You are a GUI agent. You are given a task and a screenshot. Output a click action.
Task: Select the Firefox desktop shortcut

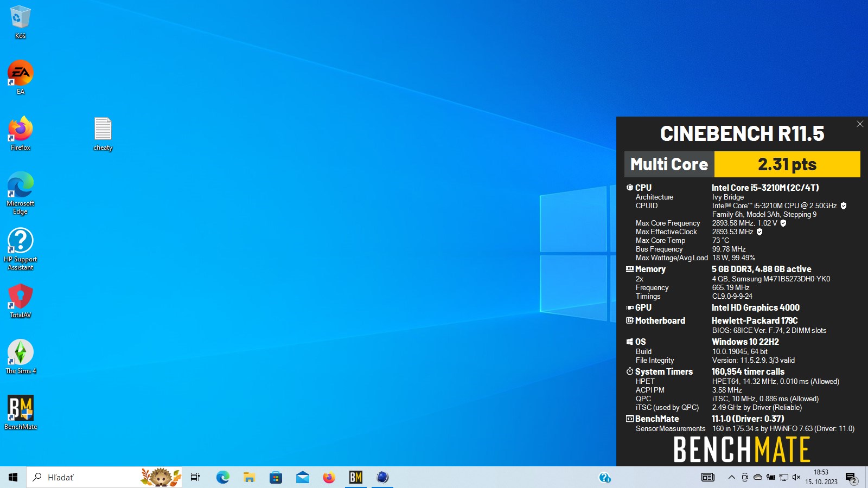pyautogui.click(x=20, y=133)
